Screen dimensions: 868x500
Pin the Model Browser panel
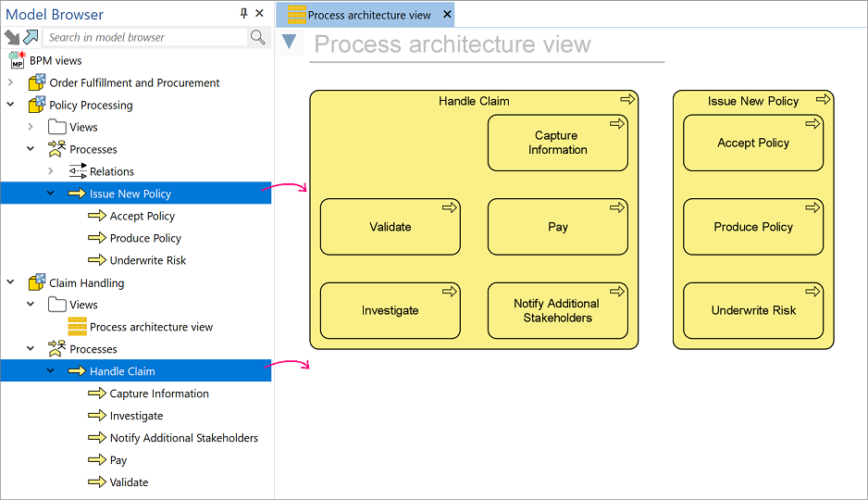(x=243, y=14)
